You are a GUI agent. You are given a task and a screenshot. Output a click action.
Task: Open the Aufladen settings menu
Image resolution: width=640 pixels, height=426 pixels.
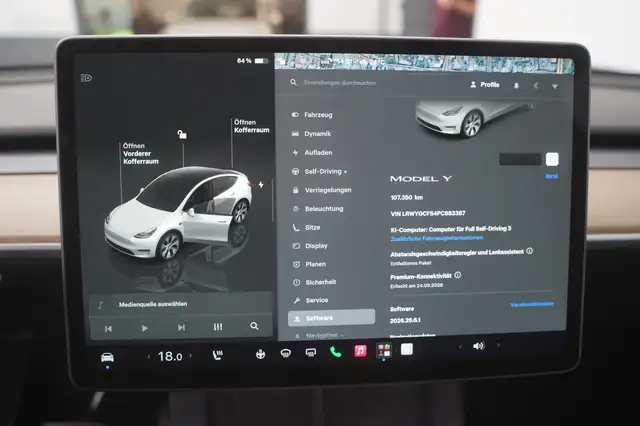coord(312,153)
